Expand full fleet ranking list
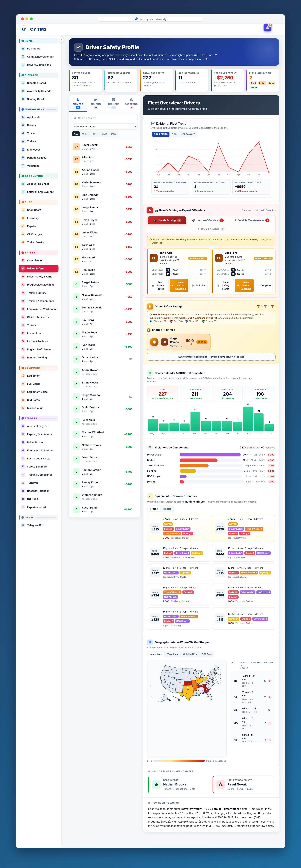This screenshot has width=301, height=868. (x=211, y=357)
